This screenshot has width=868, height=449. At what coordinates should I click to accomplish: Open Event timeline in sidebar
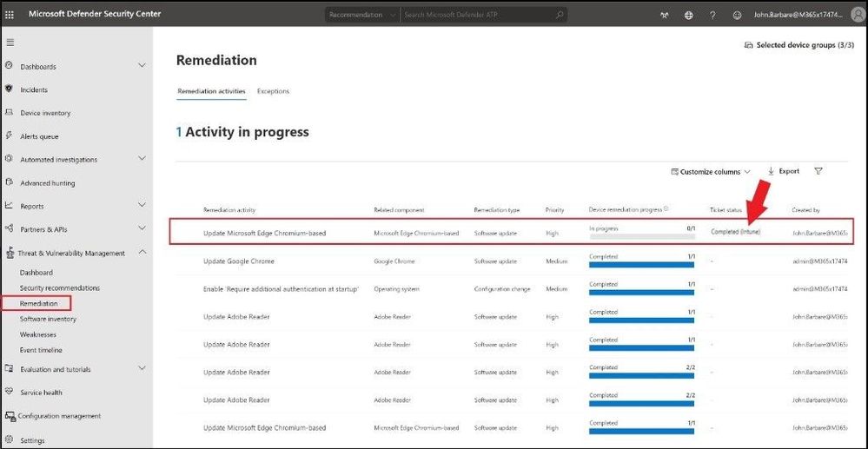coord(41,350)
